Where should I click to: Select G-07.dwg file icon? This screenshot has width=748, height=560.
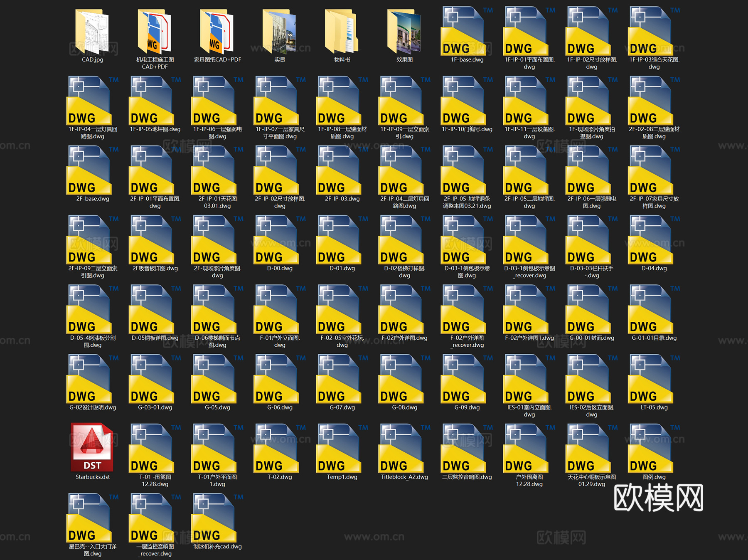click(x=338, y=378)
